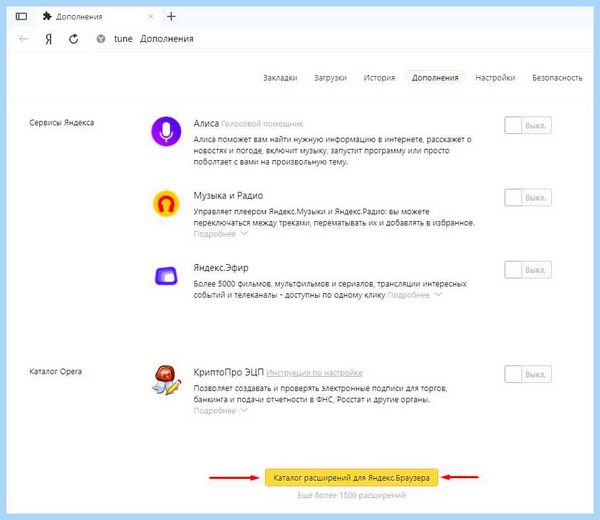
Task: Turn on КриптоПро ЭЦП switch
Action: coord(528,374)
